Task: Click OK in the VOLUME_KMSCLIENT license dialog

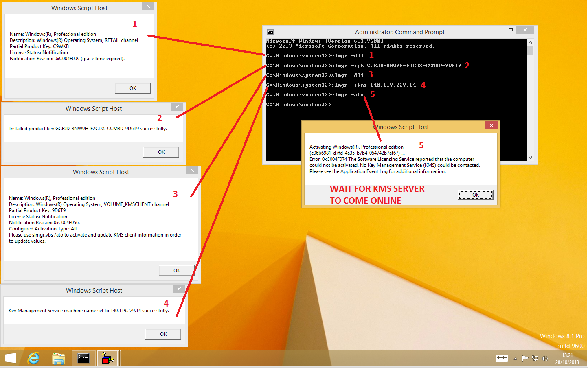Action: [x=177, y=271]
